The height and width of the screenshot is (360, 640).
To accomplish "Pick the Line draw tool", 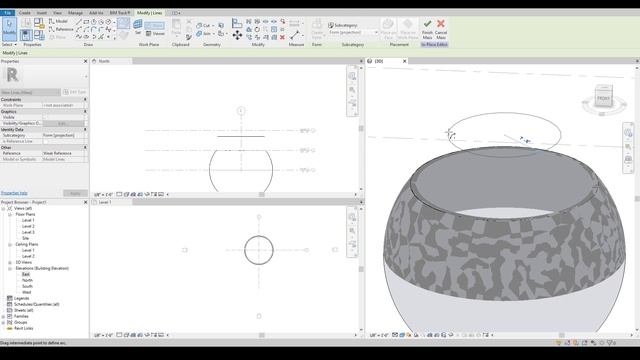I will click(78, 22).
